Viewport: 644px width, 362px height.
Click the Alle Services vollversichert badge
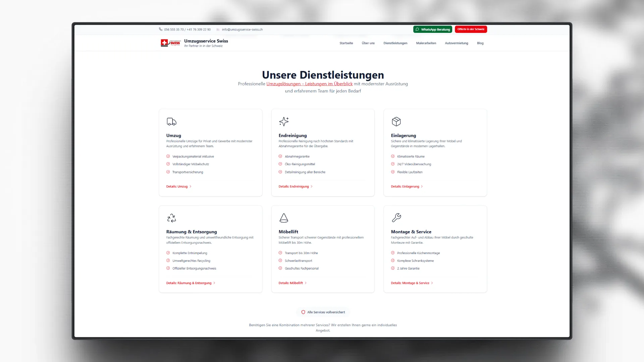pyautogui.click(x=323, y=312)
